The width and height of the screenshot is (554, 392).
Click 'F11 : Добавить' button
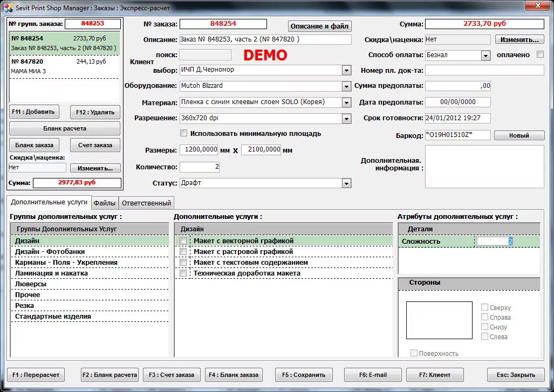point(34,112)
